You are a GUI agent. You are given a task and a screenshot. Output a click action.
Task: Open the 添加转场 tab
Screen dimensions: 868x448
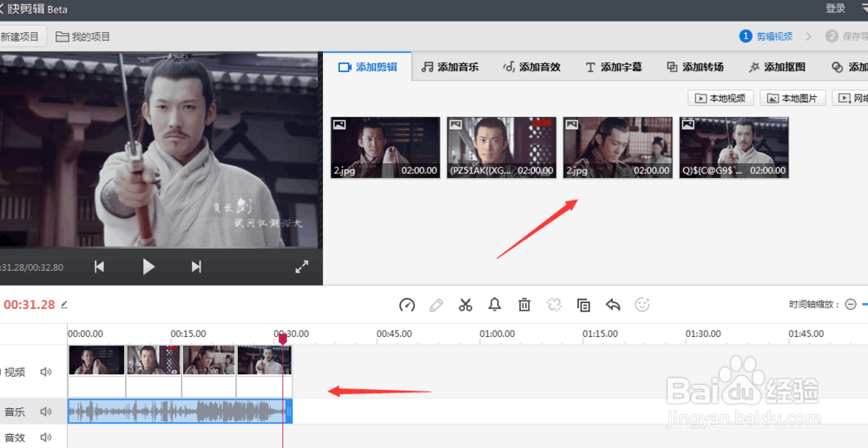[694, 67]
